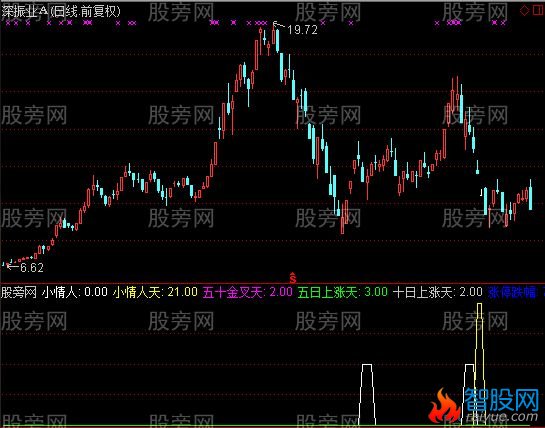This screenshot has width=545, height=428.
Task: Select the green 五日上涨天: 3.00 value
Action: coord(342,292)
